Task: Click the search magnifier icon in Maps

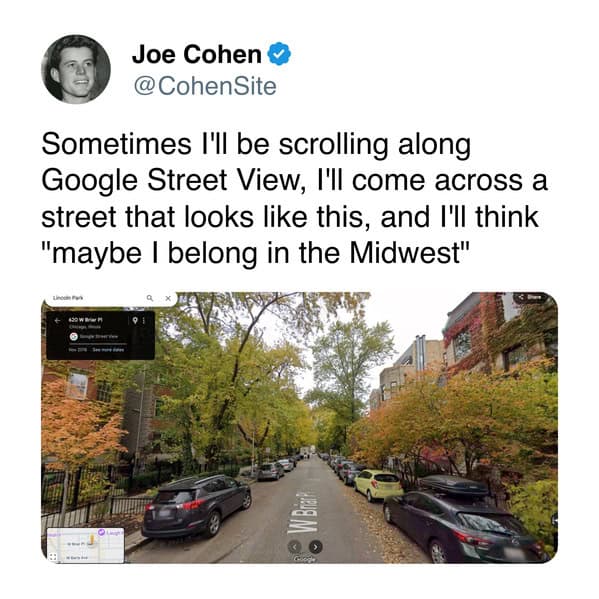Action: point(150,298)
